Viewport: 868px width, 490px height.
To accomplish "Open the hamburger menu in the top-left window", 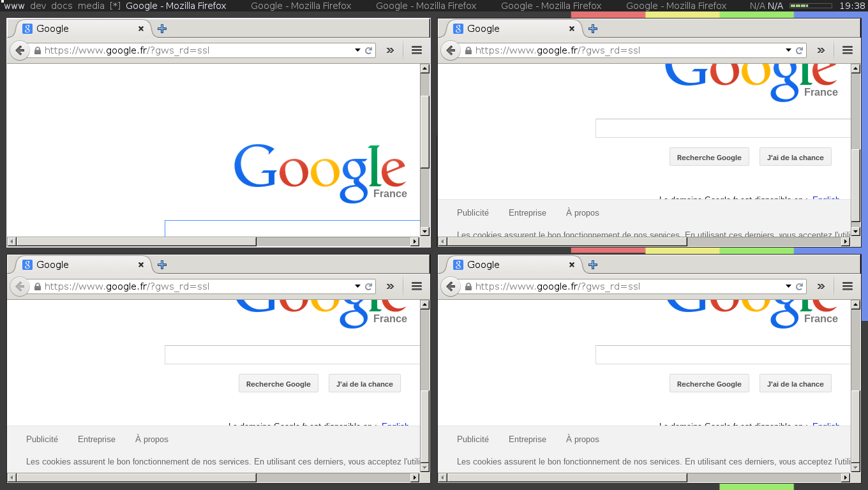I will coord(417,50).
